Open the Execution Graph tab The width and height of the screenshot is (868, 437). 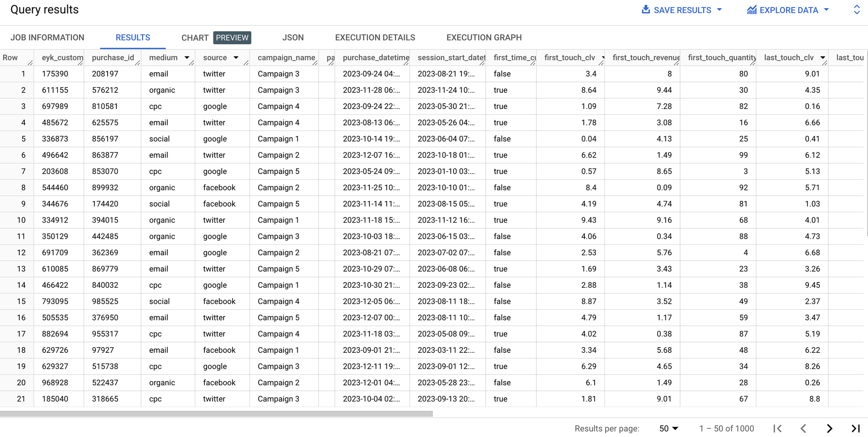point(484,38)
